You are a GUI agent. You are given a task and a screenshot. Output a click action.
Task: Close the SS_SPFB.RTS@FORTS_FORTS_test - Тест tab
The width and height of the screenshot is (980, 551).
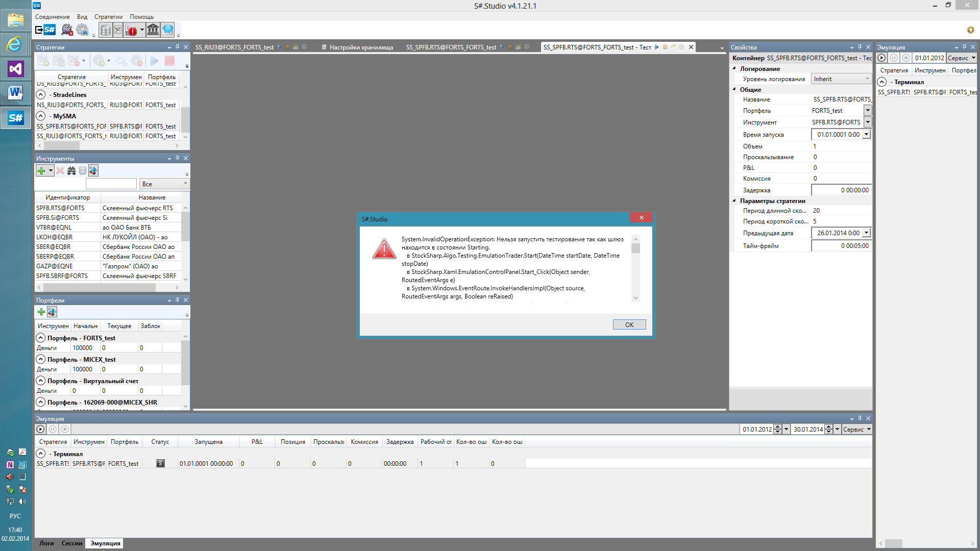[691, 47]
